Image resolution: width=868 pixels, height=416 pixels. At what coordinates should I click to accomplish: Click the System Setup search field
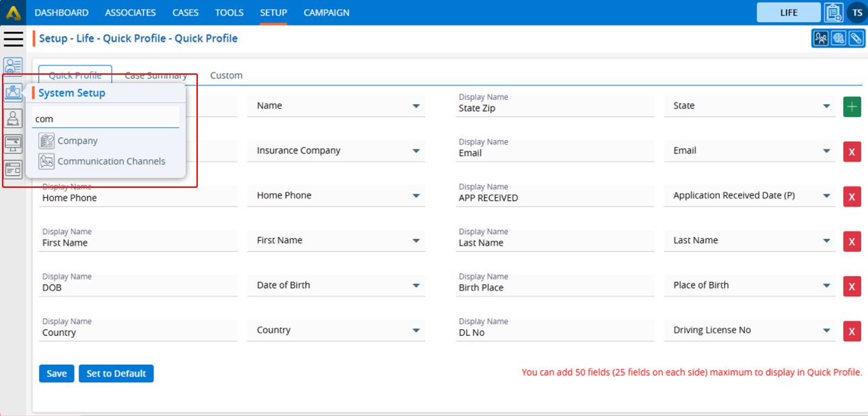click(106, 119)
